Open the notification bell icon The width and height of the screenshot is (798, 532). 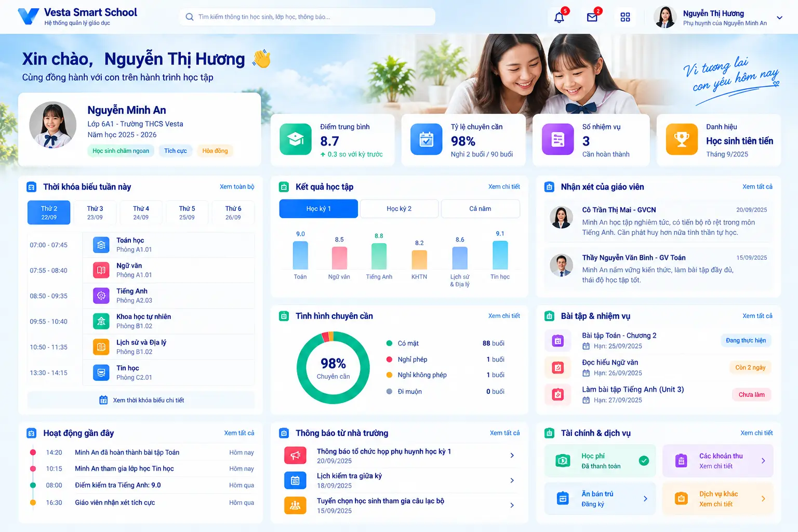559,17
